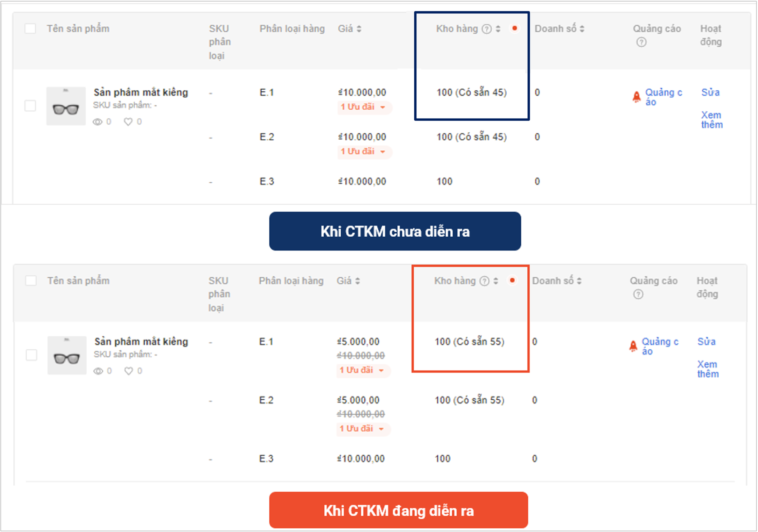Click the rocket ad icon in bottom table
This screenshot has width=758, height=532.
point(633,346)
